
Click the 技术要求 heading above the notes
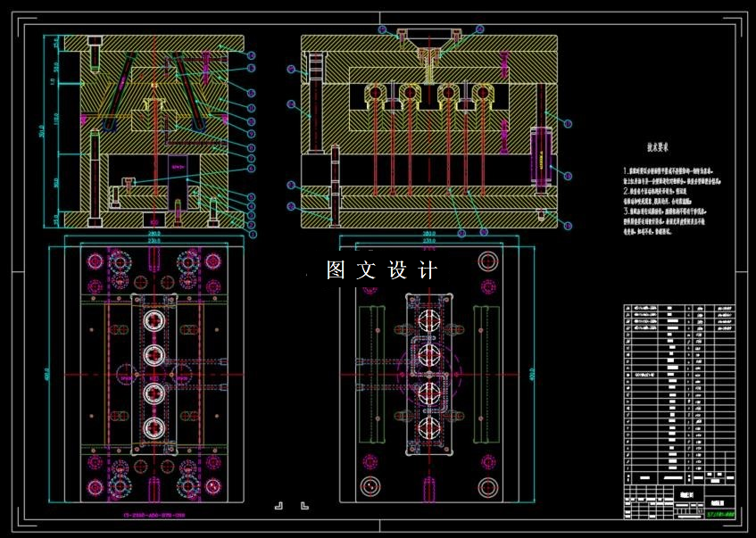657,147
